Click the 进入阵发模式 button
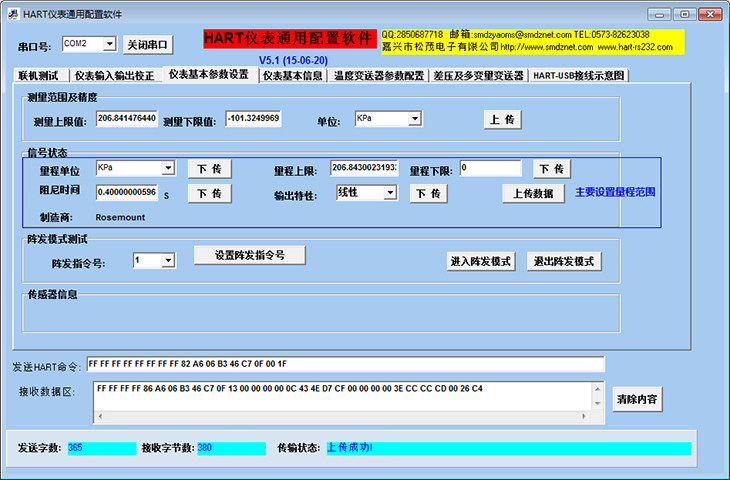 pos(481,261)
